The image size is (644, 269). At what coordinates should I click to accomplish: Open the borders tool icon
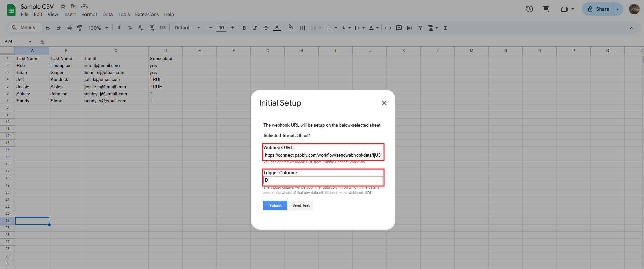tap(302, 28)
